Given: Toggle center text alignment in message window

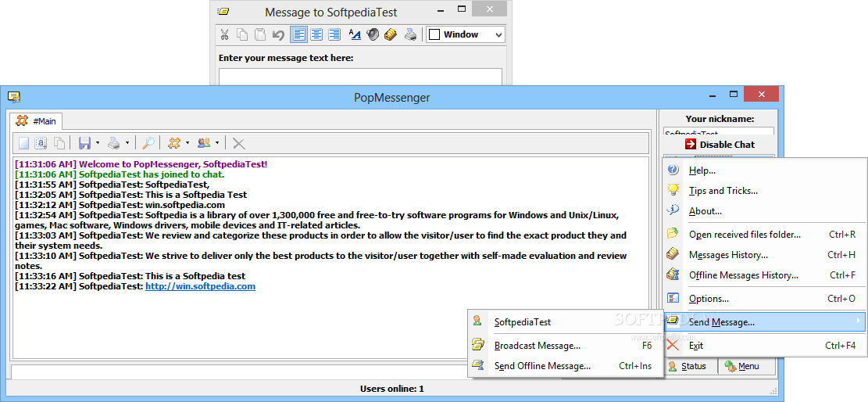Looking at the screenshot, I should pos(316,34).
